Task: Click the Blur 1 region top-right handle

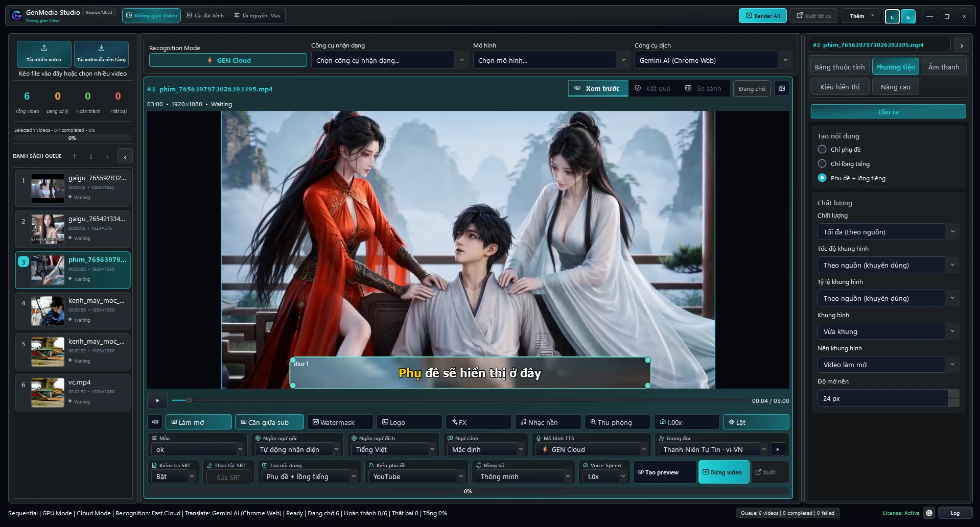Action: tap(648, 360)
